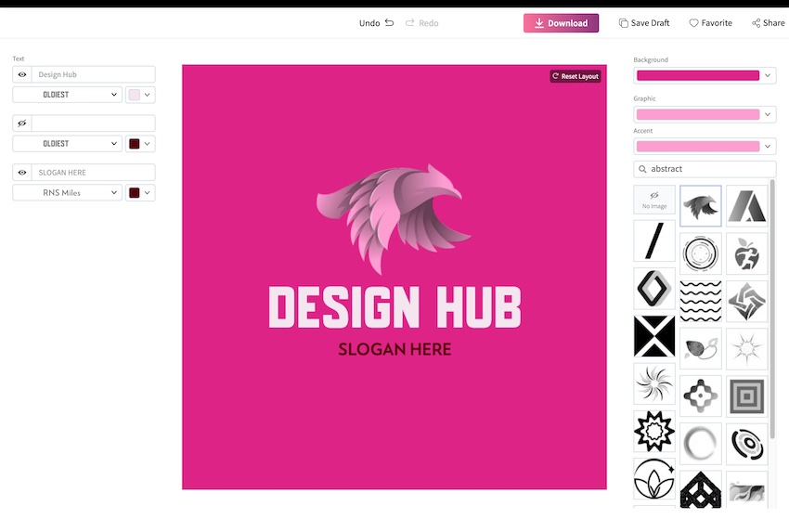
Task: Select the DESIGN HUB title on canvas
Action: coord(395,307)
